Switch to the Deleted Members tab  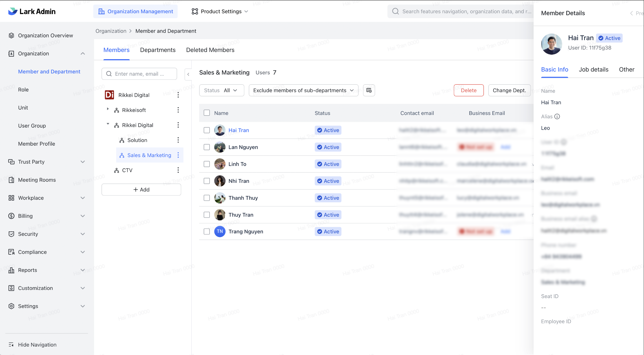pos(210,50)
